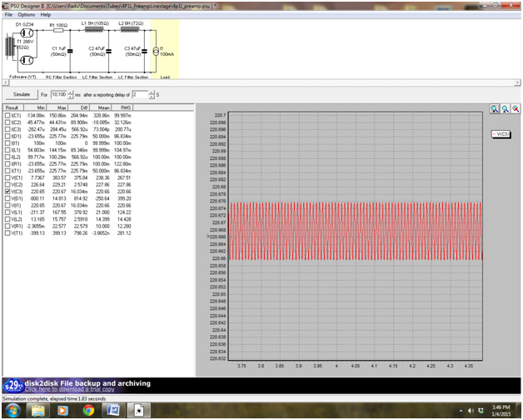Click the first magnifier zoom icon above graph
The height and width of the screenshot is (420, 523).
point(495,109)
